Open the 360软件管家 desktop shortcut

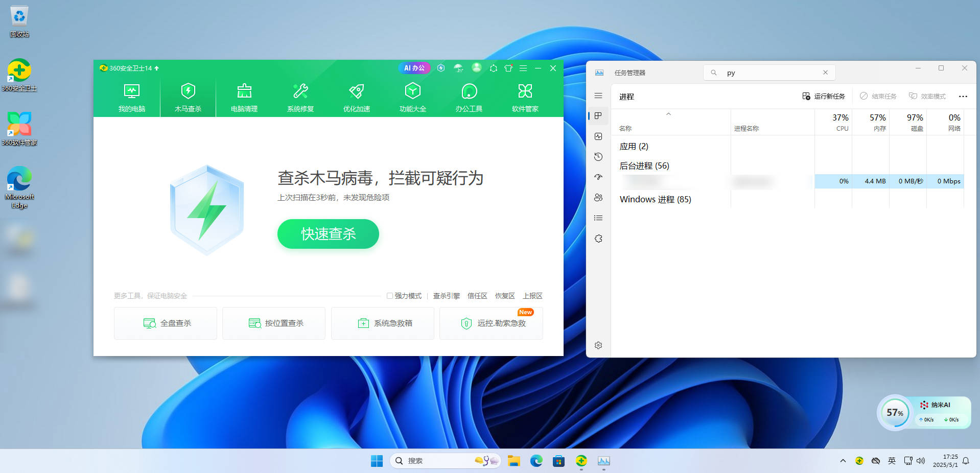coord(19,129)
